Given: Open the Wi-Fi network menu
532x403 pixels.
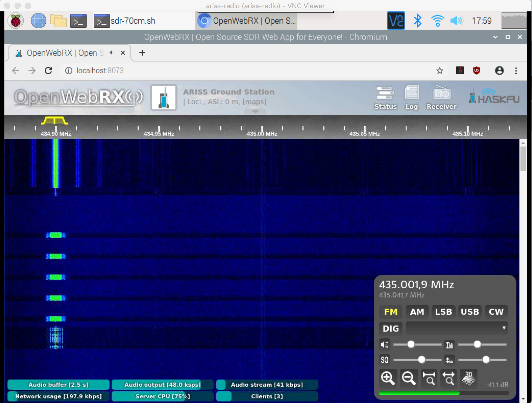Looking at the screenshot, I should click(x=438, y=21).
